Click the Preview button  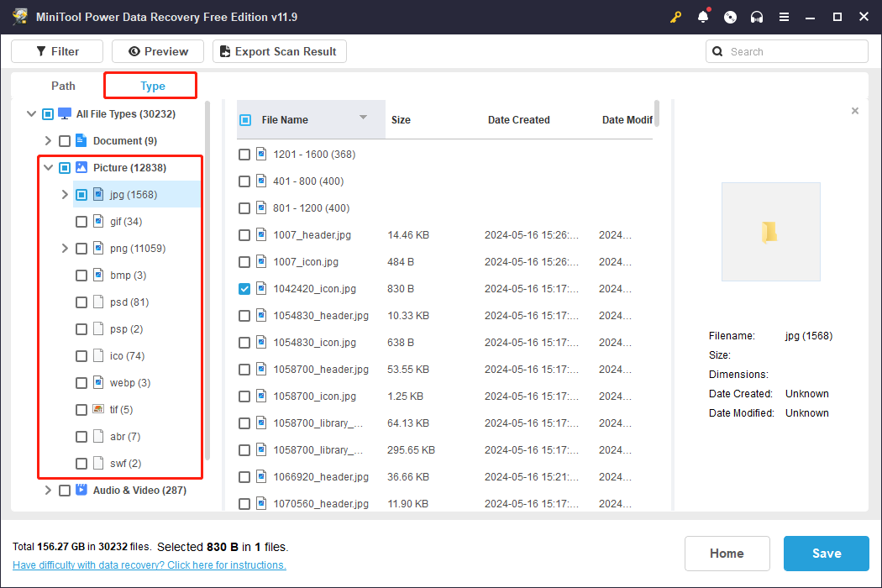pyautogui.click(x=158, y=51)
